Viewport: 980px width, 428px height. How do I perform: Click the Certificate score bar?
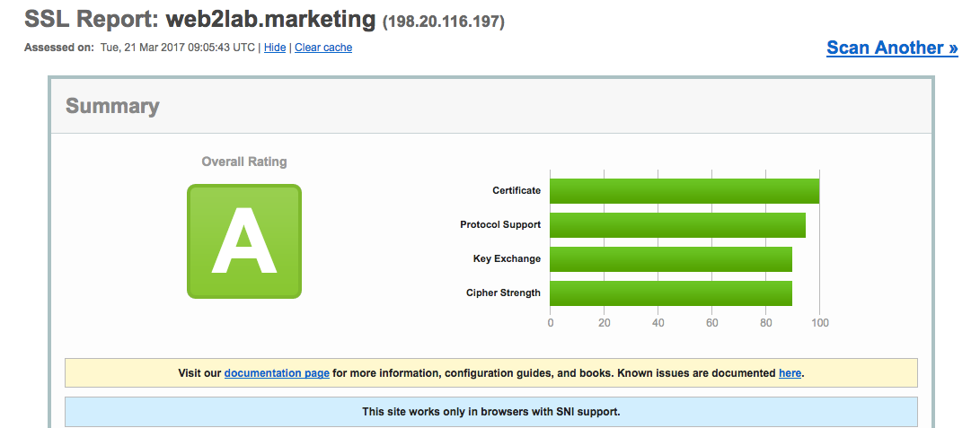click(x=684, y=191)
